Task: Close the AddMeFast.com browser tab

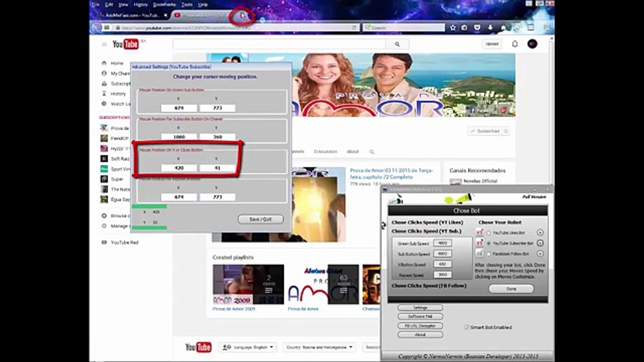Action: point(166,15)
